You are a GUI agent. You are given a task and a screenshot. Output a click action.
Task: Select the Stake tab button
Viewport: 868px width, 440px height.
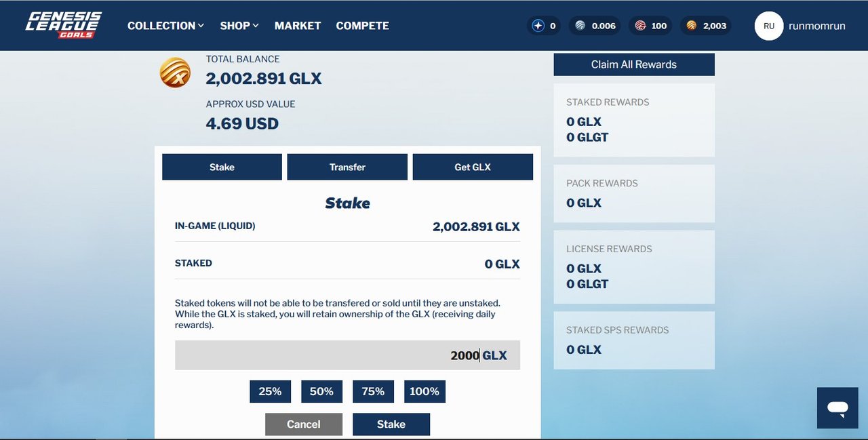pyautogui.click(x=222, y=167)
